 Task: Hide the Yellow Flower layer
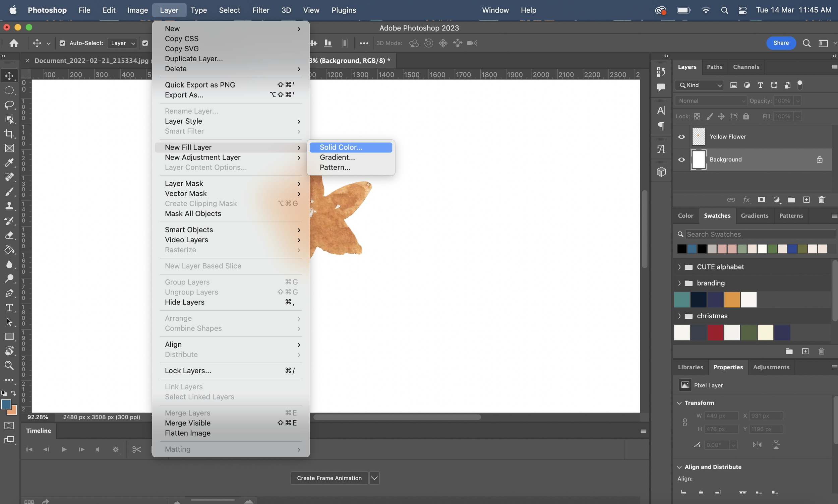681,137
